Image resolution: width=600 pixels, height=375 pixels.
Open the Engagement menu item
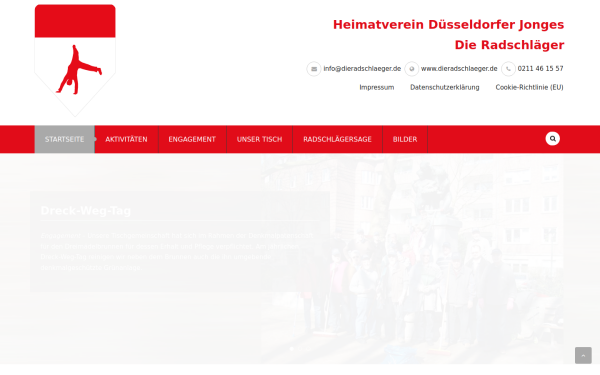(192, 139)
